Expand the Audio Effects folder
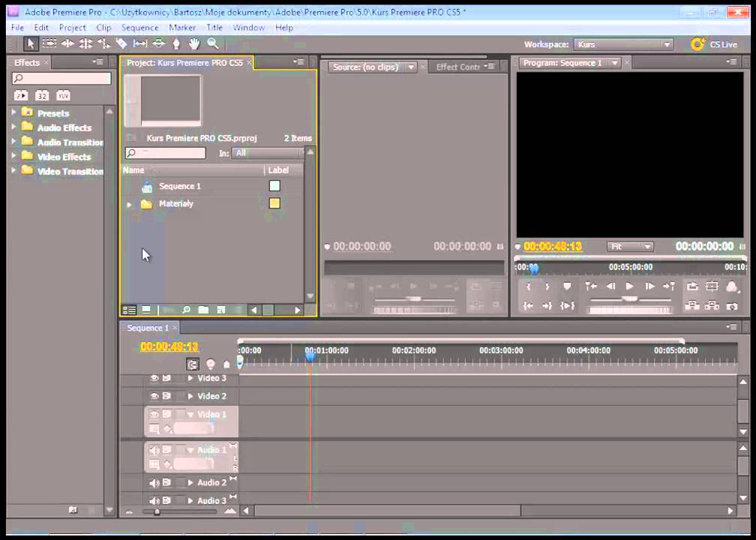This screenshot has width=756, height=540. click(x=13, y=127)
